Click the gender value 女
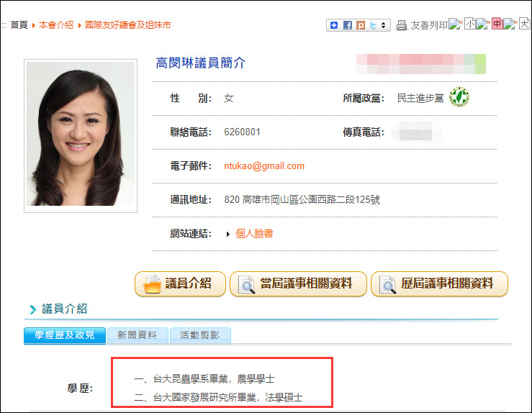Viewport: 532px width, 413px height. (x=229, y=98)
